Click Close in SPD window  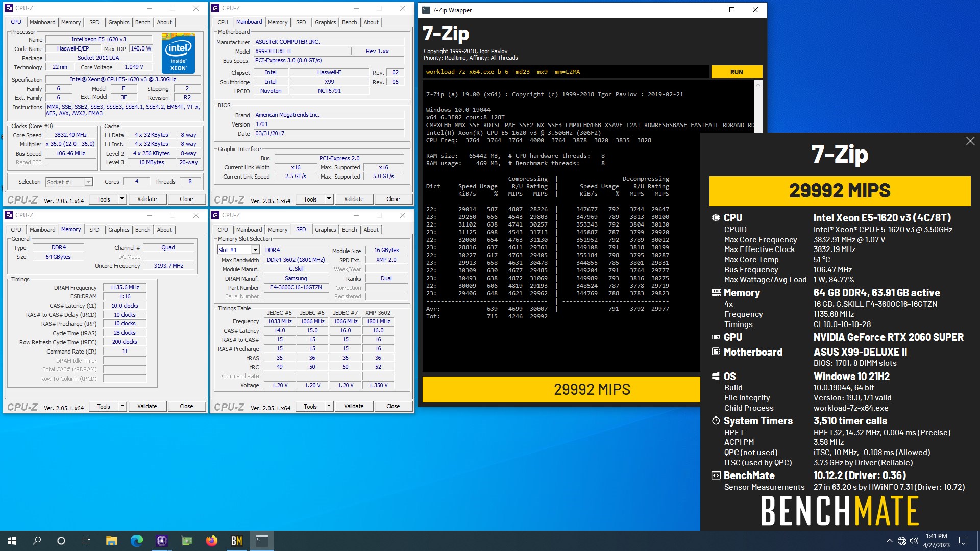393,406
